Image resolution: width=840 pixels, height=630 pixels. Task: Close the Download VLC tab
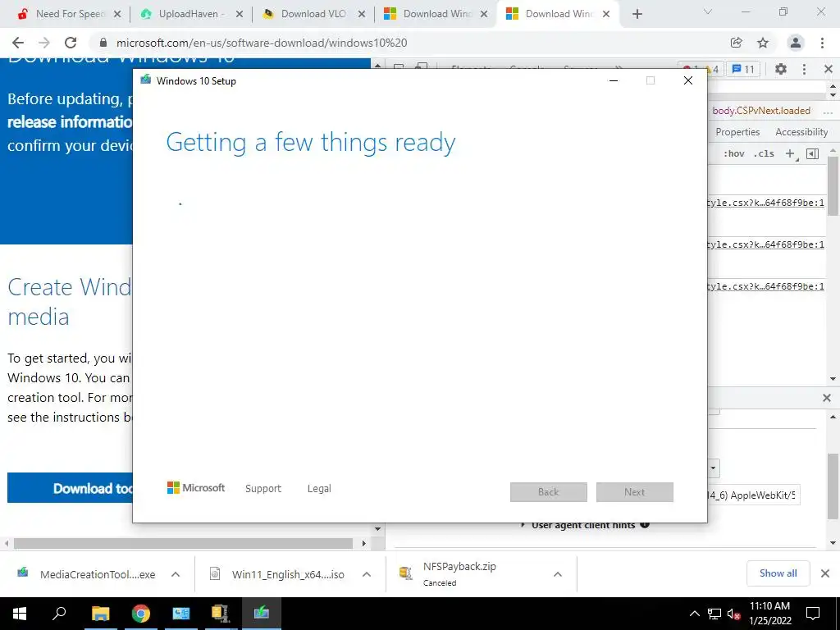click(362, 14)
